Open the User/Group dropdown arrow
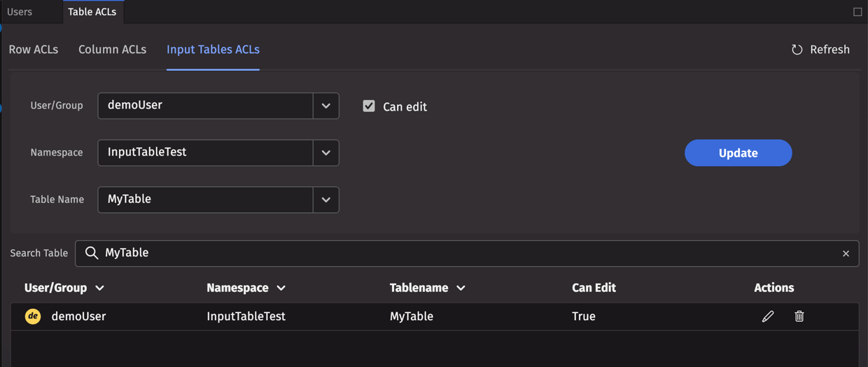 325,106
